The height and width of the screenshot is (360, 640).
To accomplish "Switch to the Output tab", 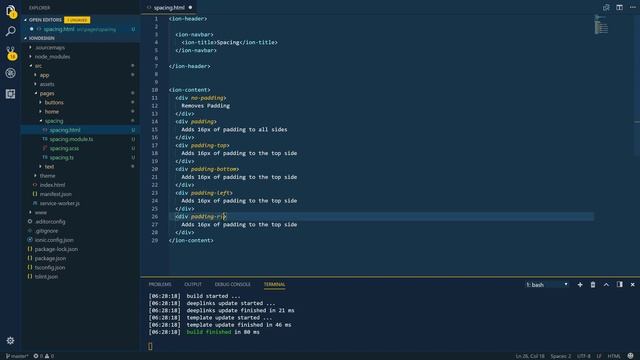I will click(193, 284).
